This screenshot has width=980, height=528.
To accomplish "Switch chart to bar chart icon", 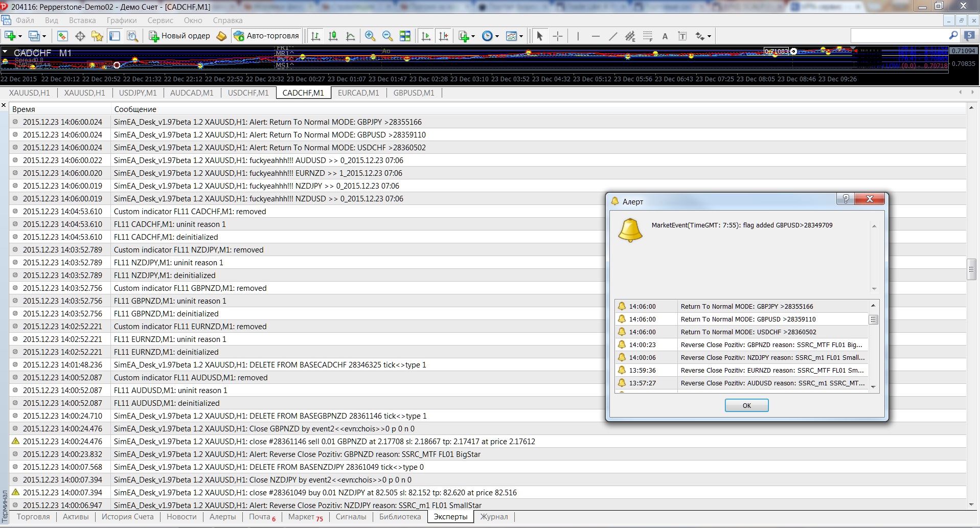I will pos(316,36).
